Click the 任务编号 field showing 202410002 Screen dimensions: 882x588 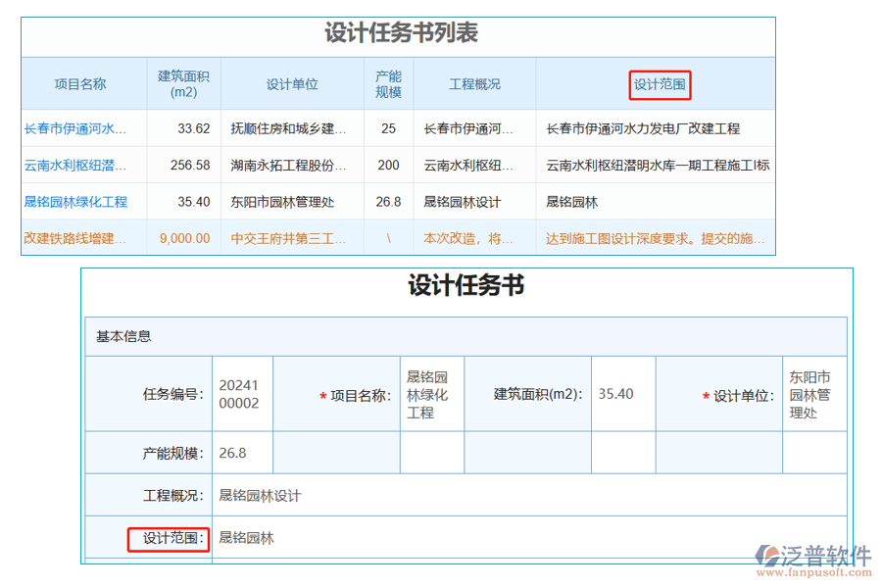241,392
